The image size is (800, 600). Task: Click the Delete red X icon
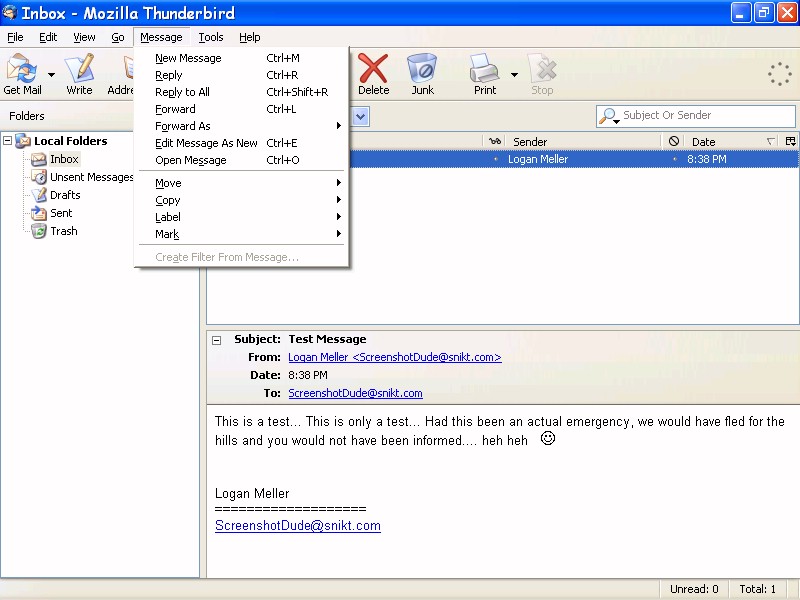coord(373,68)
